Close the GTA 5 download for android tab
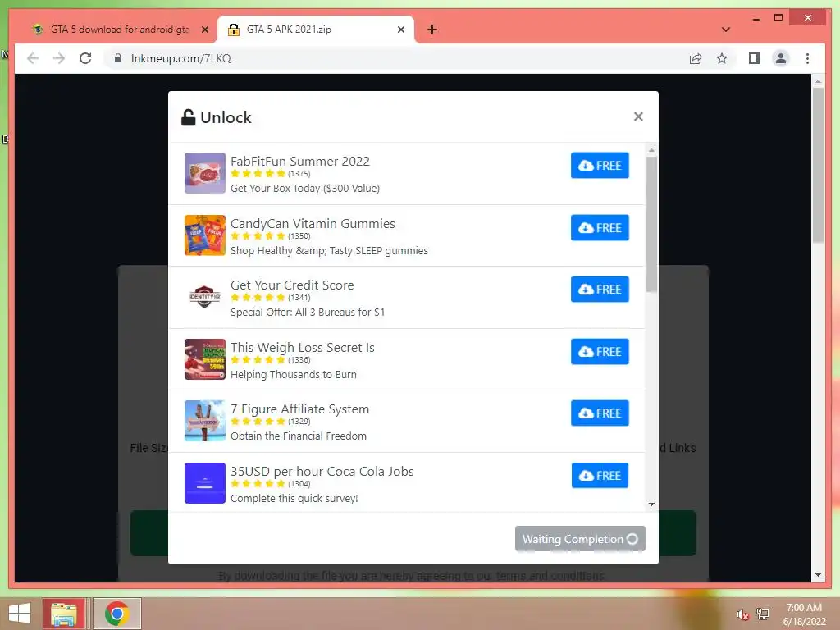This screenshot has height=630, width=840. 204,30
